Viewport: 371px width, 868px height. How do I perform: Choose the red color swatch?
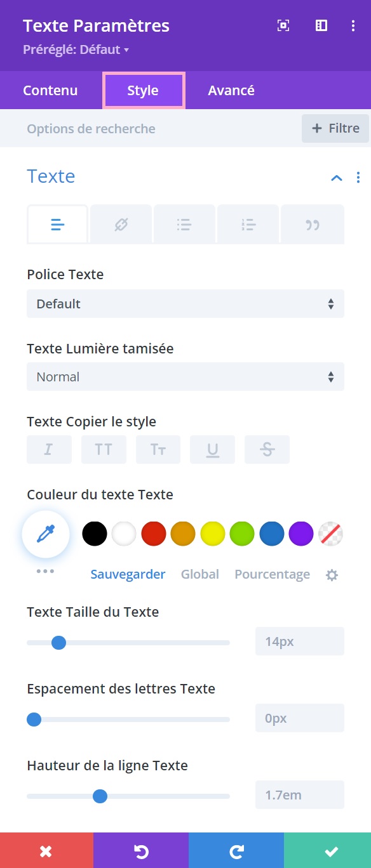tap(154, 534)
